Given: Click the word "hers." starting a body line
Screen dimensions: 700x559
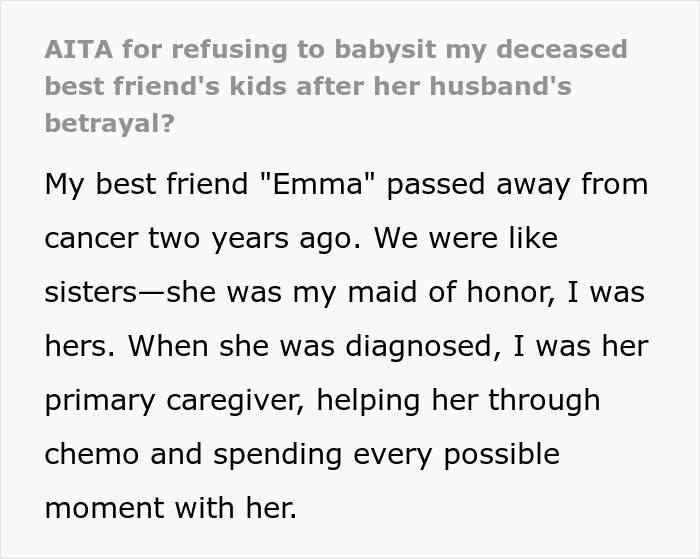Looking at the screenshot, I should pos(77,347).
